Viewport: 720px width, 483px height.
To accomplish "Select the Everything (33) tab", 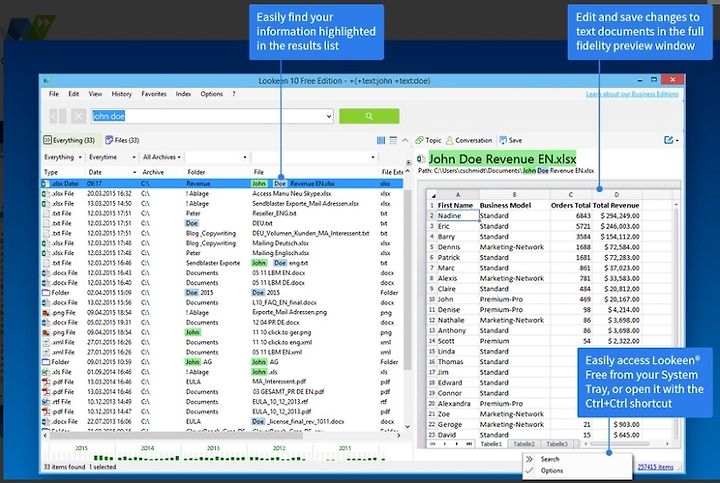I will click(x=69, y=140).
